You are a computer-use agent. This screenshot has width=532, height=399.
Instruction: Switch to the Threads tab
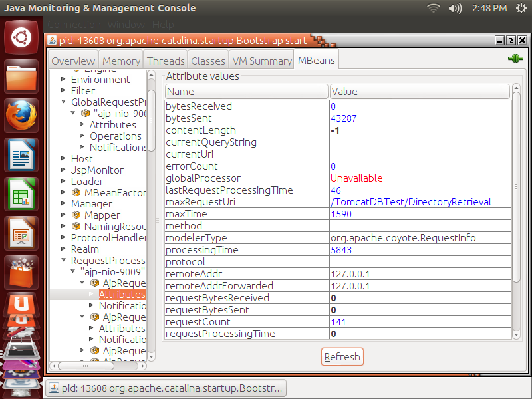pyautogui.click(x=166, y=61)
